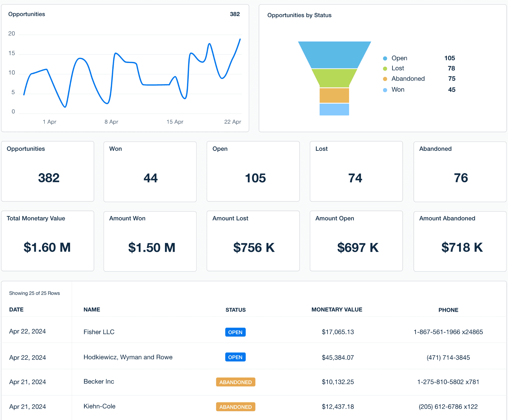
Task: Select the bottom Won funnel segment
Action: (x=334, y=109)
